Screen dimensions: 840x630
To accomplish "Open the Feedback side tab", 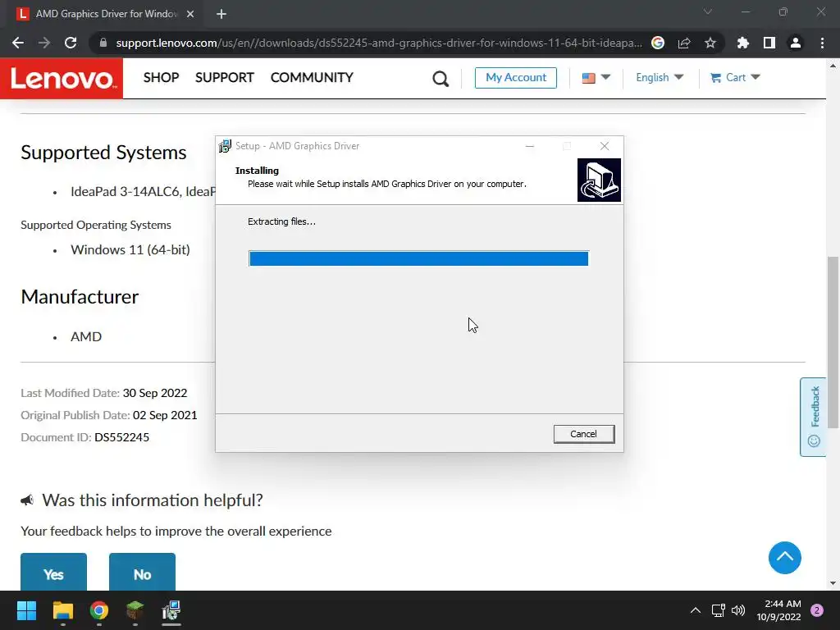I will (x=813, y=417).
